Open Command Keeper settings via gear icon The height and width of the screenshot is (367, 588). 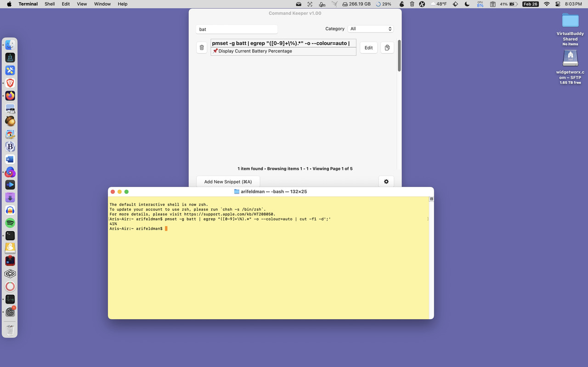click(x=386, y=181)
